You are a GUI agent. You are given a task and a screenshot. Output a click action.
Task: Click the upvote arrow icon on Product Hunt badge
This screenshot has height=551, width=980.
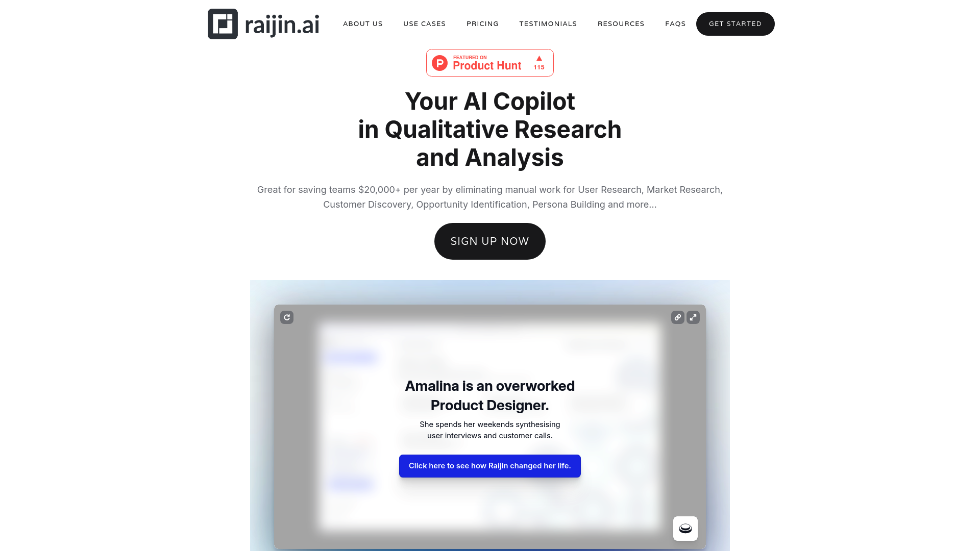coord(539,58)
